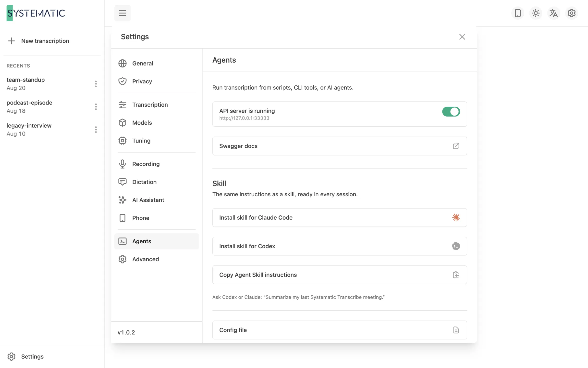
Task: Open the General settings tab
Action: (156, 63)
